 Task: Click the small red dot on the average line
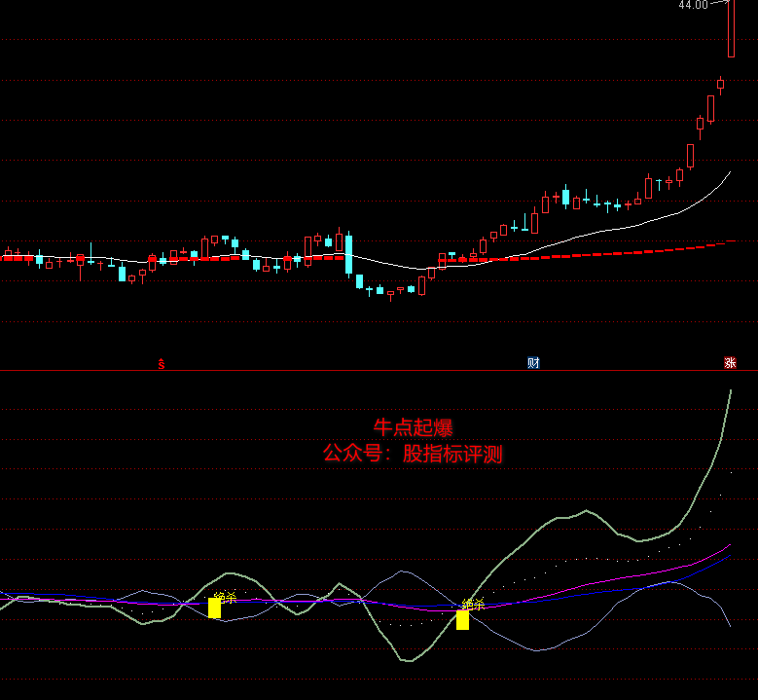152,258
